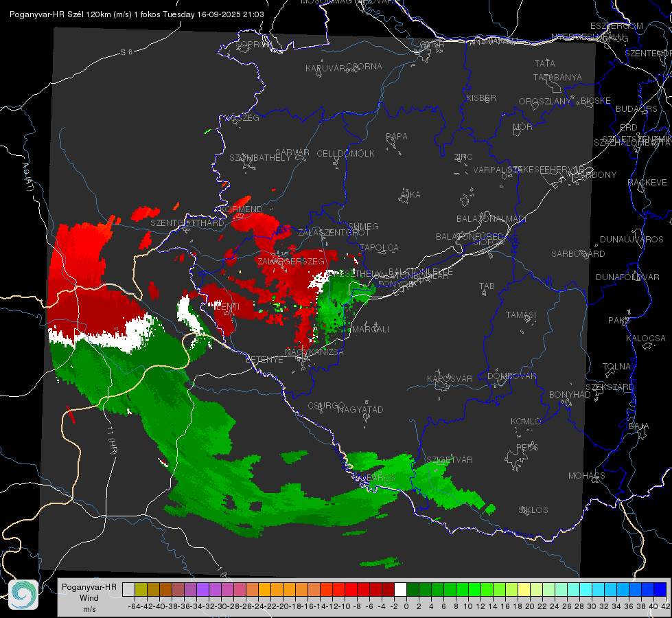
Task: Select the TAMÁSI label
Action: coord(521,314)
